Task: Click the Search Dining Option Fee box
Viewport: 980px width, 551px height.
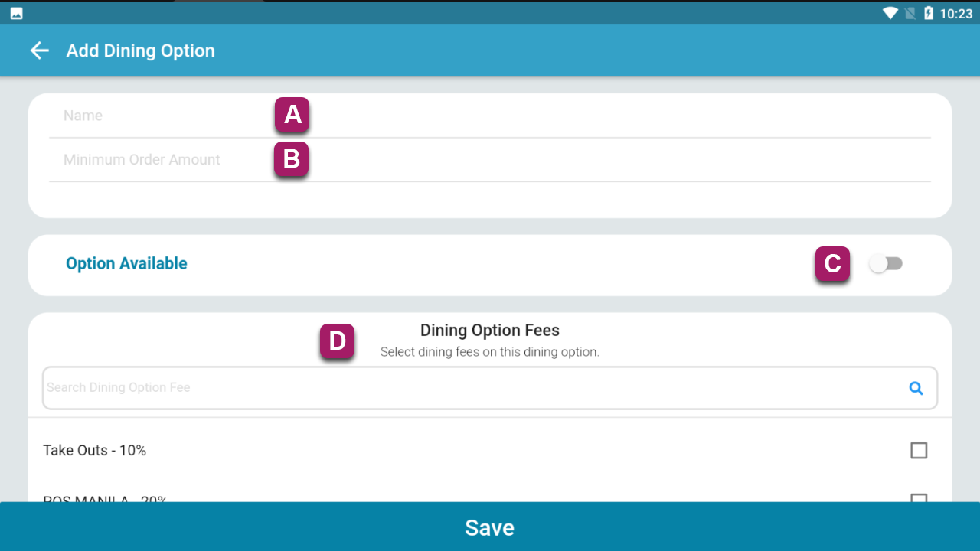Action: [490, 388]
